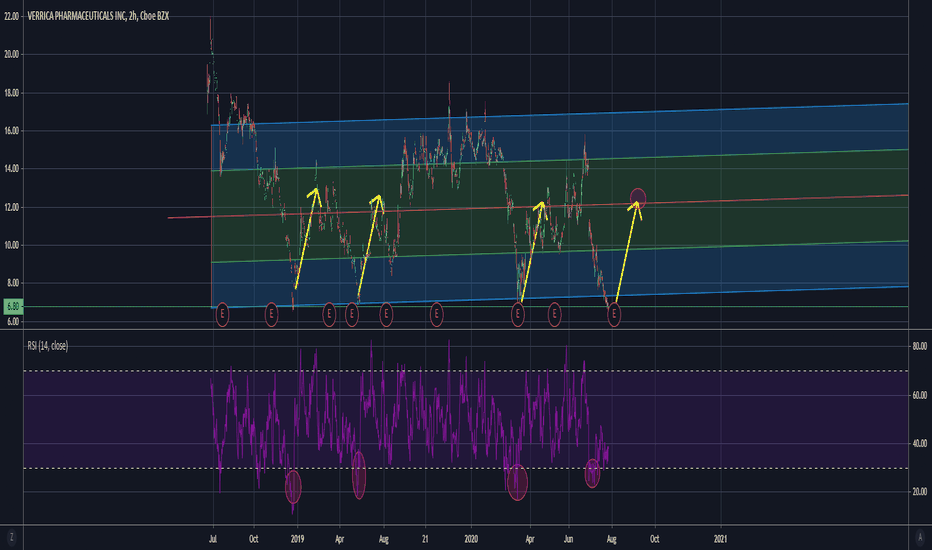Select the purple target circle on the red midline
Viewport: 932px width, 550px height.
point(638,197)
